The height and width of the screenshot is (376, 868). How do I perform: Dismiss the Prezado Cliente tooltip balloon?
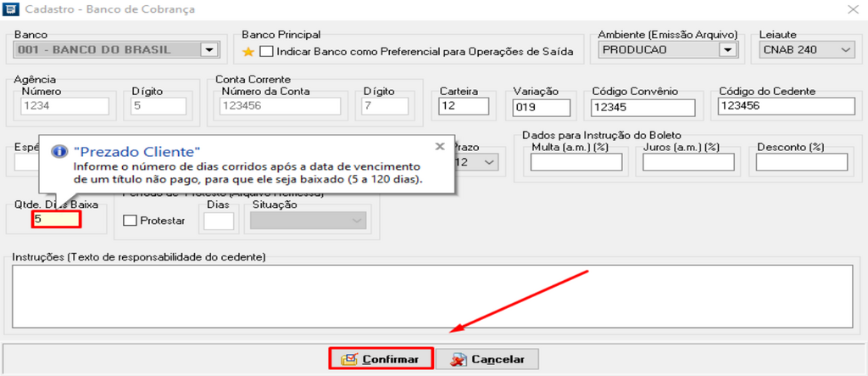click(440, 146)
